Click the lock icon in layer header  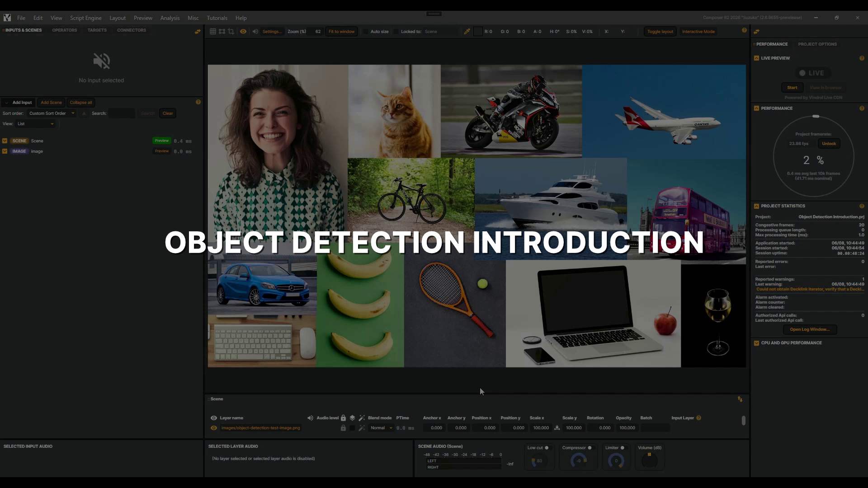pos(343,418)
